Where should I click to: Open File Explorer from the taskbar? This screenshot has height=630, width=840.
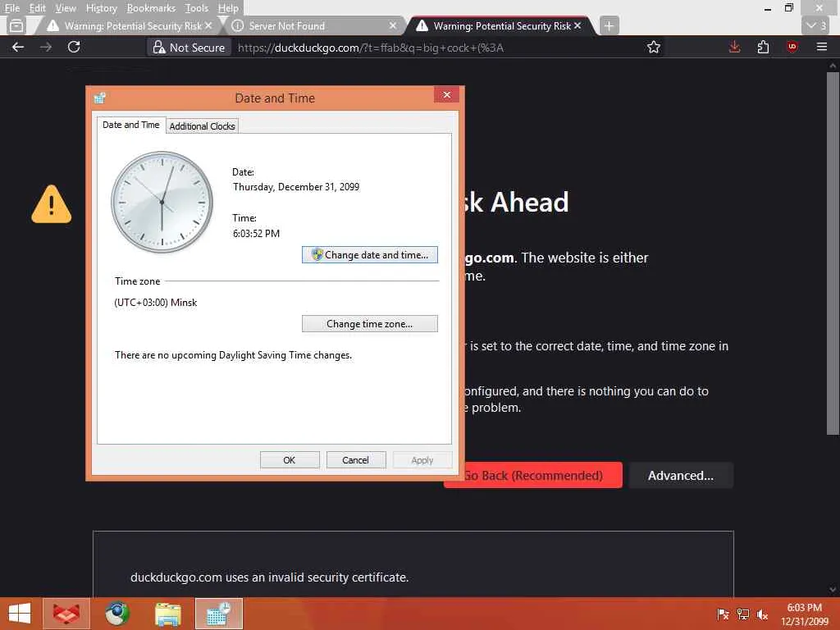click(x=167, y=614)
